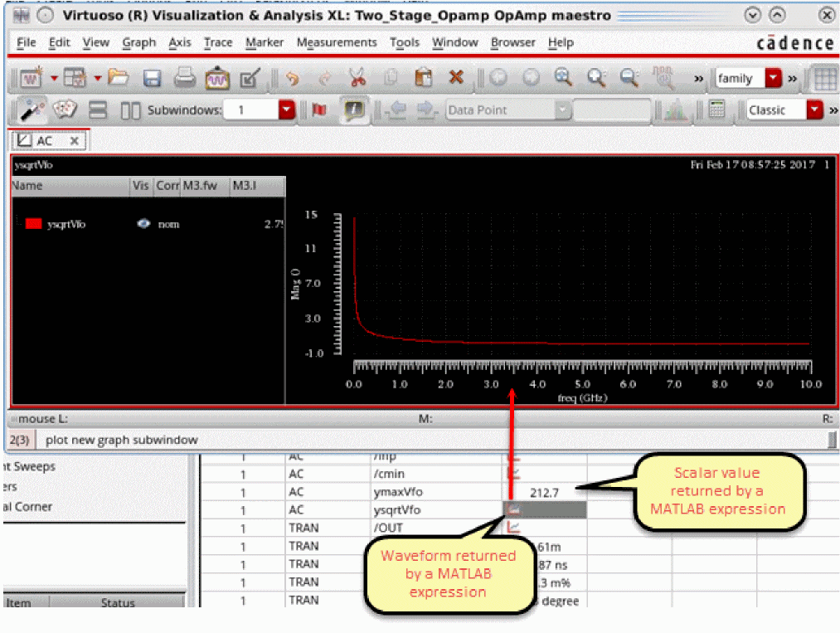Stack subwindows in horizontal rows
Viewport: 840px width, 633px height.
(x=98, y=110)
